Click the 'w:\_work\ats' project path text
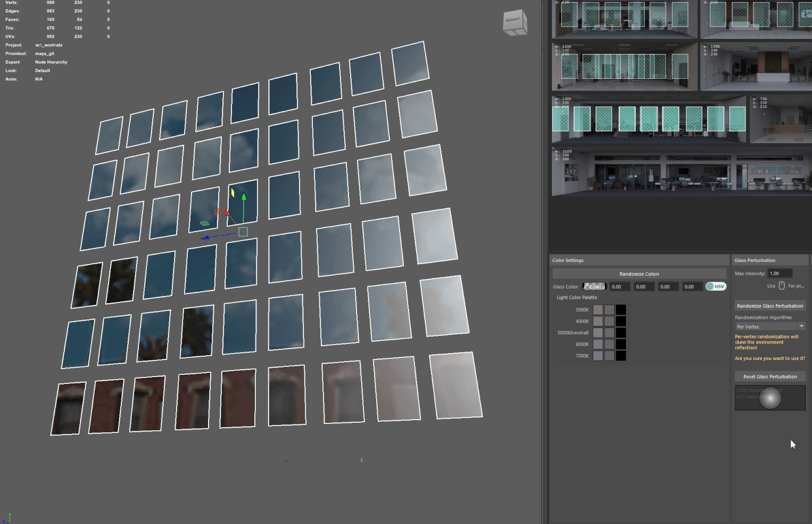Screen dimensions: 812x524 [49, 45]
